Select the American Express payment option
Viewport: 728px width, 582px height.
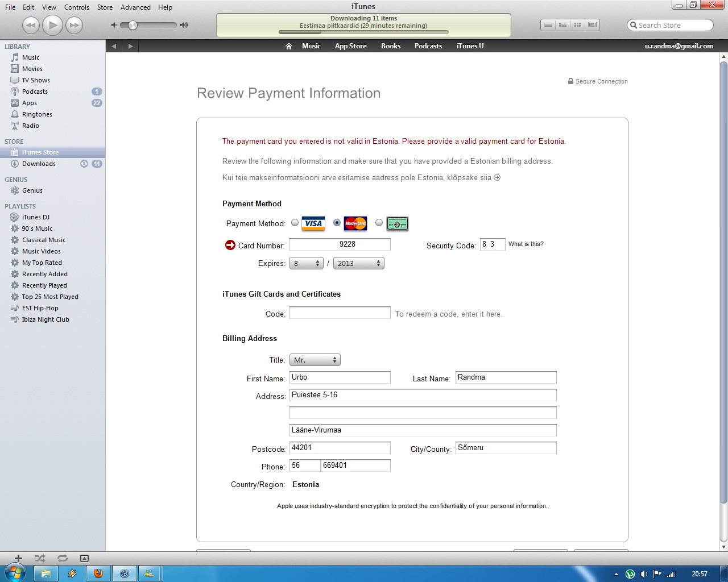click(379, 223)
